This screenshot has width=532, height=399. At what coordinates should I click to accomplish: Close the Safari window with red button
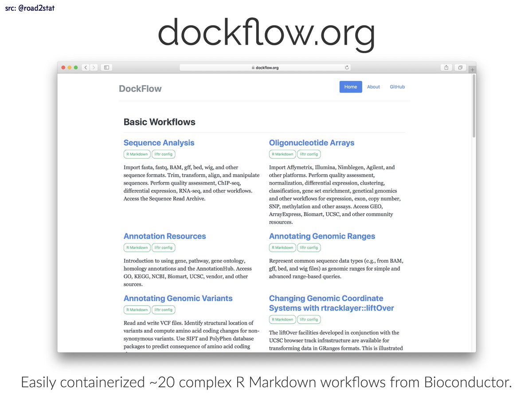[x=63, y=68]
